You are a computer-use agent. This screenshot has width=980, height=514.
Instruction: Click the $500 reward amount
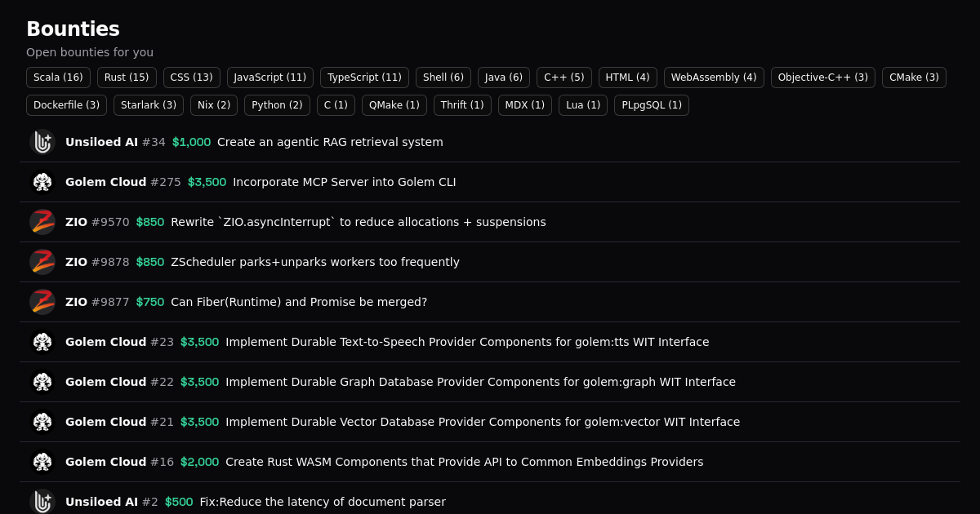pyautogui.click(x=179, y=502)
